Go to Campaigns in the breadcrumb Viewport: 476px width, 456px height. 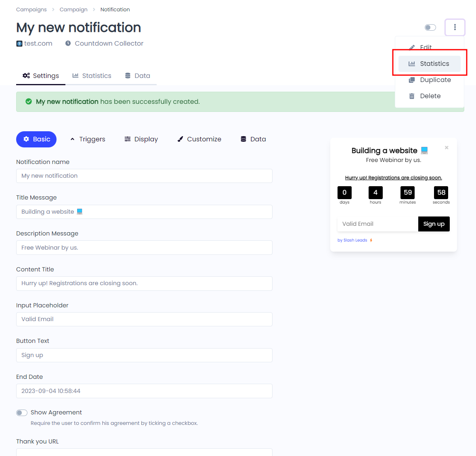click(31, 9)
